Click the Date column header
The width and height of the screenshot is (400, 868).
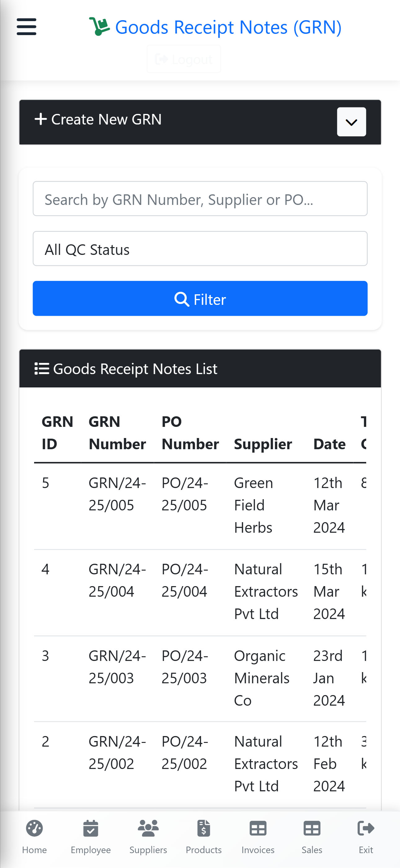point(329,444)
